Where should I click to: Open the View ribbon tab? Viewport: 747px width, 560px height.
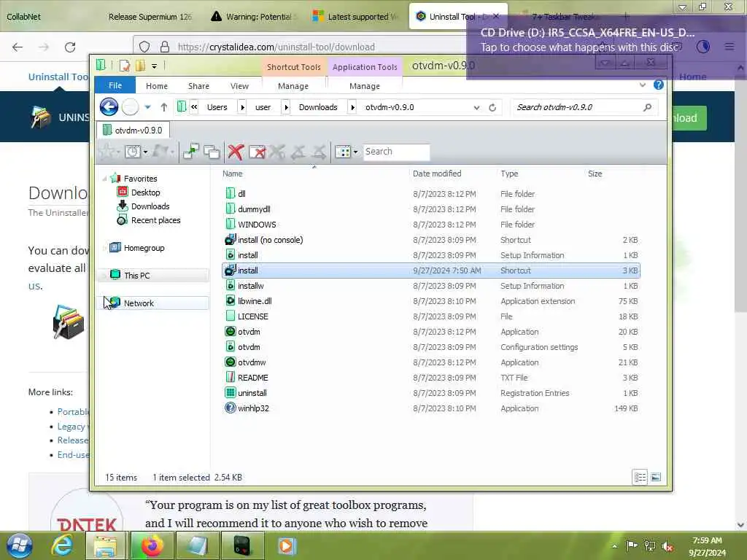239,86
